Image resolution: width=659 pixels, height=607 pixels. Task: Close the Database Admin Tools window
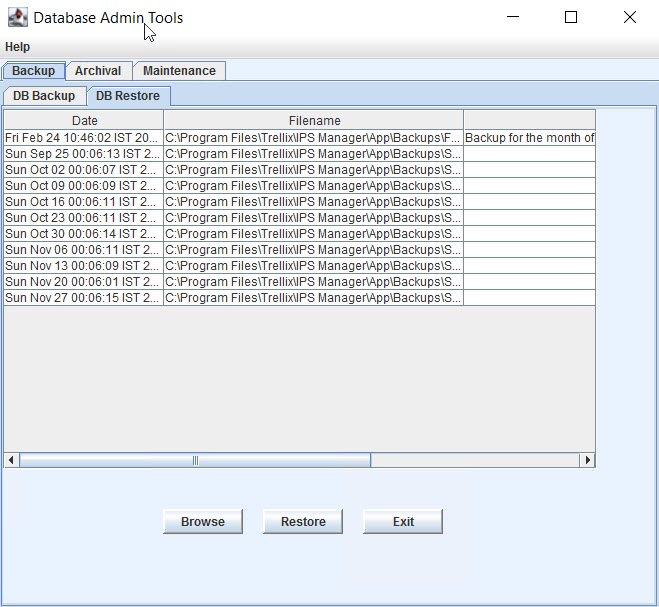tap(630, 17)
